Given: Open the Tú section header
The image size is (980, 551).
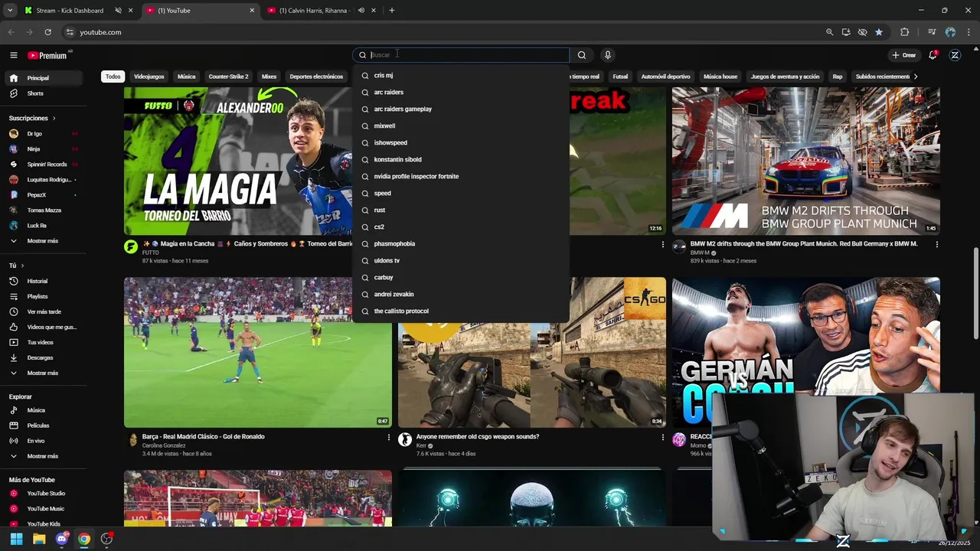Looking at the screenshot, I should click(15, 266).
